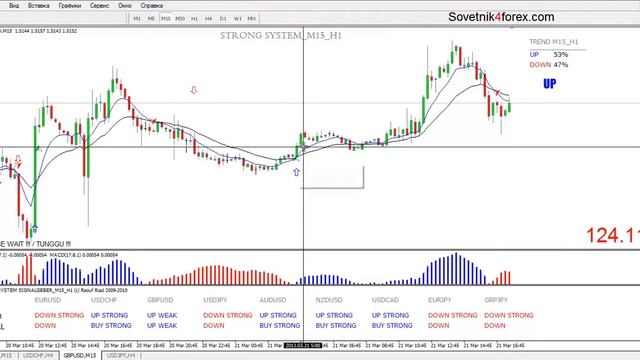The height and width of the screenshot is (360, 640).
Task: Open the Окно menu
Action: (125, 6)
